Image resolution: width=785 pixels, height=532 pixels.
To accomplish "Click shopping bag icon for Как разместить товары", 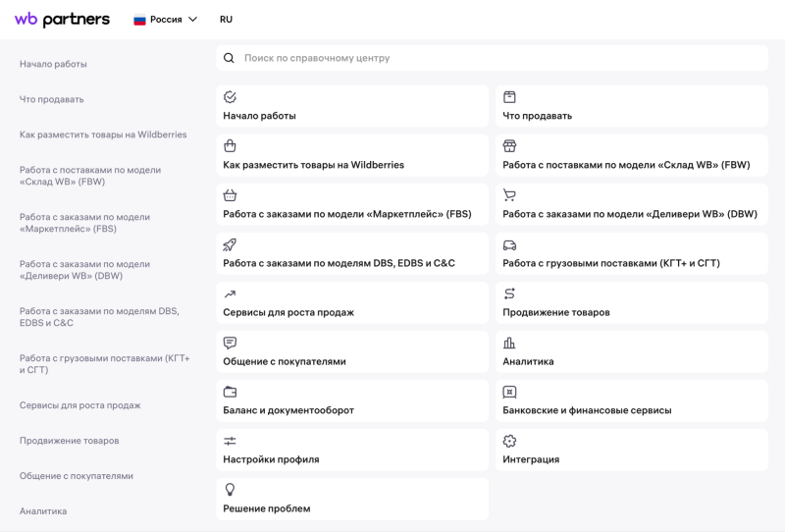I will pos(230,146).
